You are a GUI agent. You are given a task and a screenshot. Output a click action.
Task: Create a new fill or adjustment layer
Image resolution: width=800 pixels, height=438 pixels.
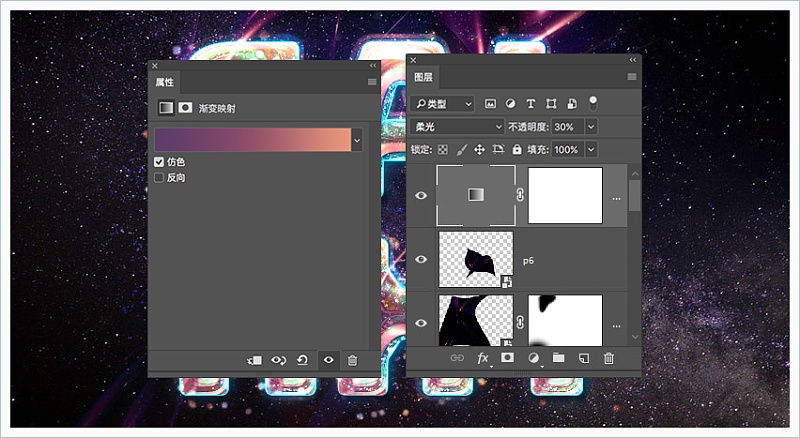[x=533, y=358]
